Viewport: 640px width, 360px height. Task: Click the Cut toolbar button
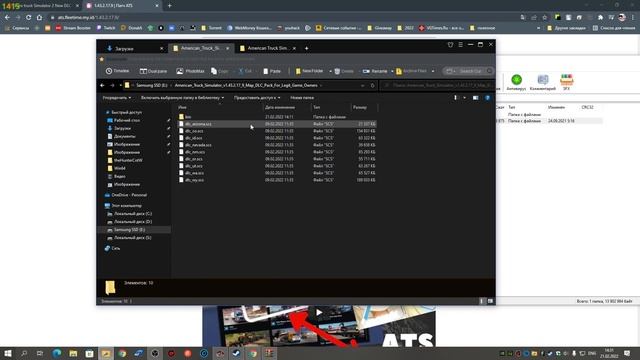tap(245, 71)
